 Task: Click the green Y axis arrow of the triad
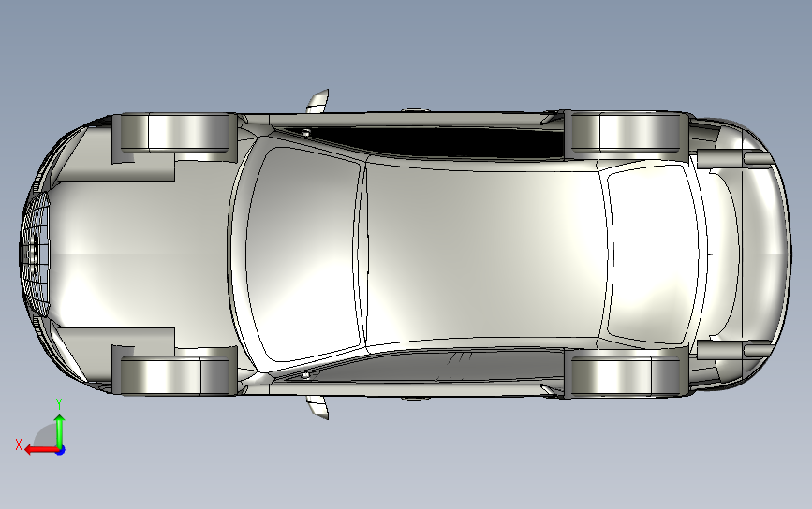tap(60, 430)
